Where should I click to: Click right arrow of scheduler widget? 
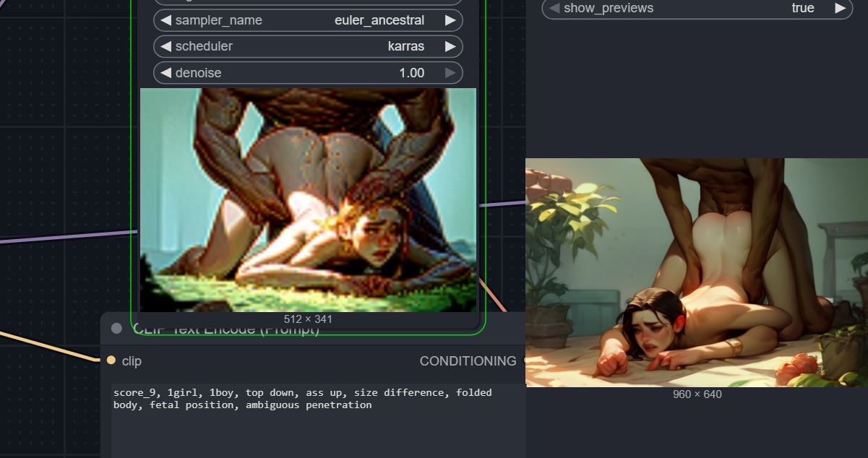(x=450, y=46)
